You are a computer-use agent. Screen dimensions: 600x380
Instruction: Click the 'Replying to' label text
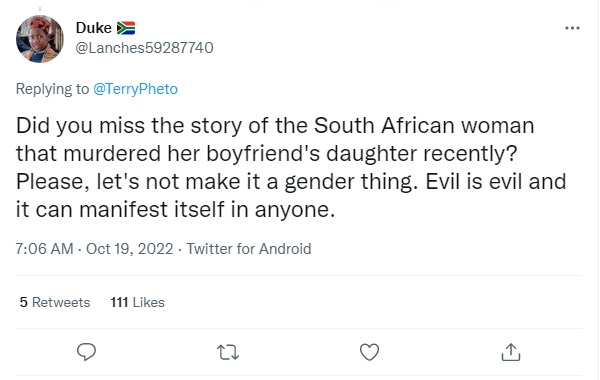pyautogui.click(x=52, y=89)
